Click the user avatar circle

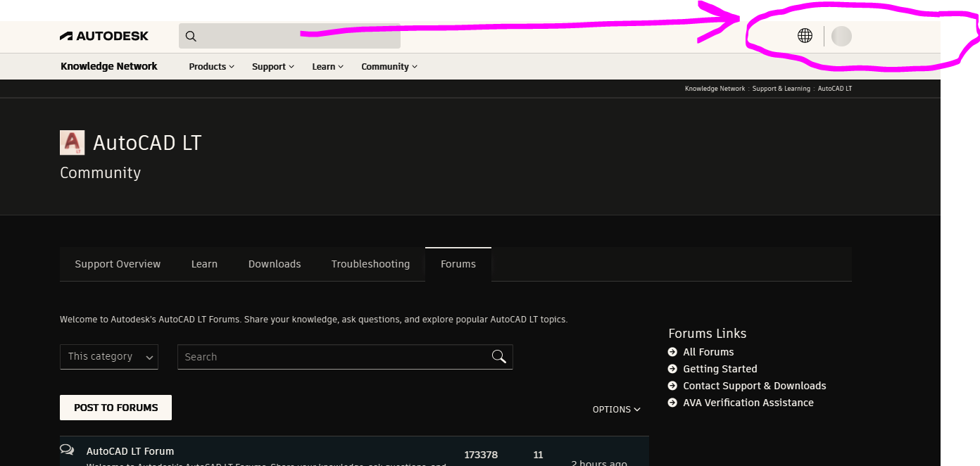[x=841, y=36]
